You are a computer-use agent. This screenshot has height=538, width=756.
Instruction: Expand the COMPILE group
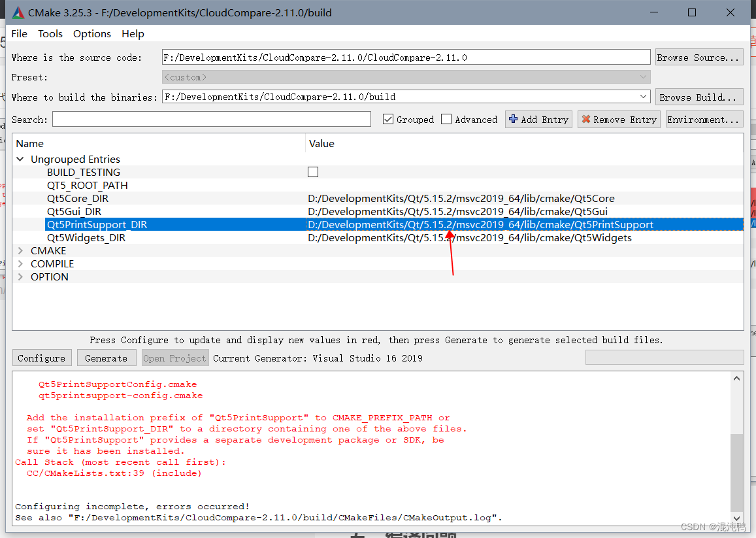20,264
